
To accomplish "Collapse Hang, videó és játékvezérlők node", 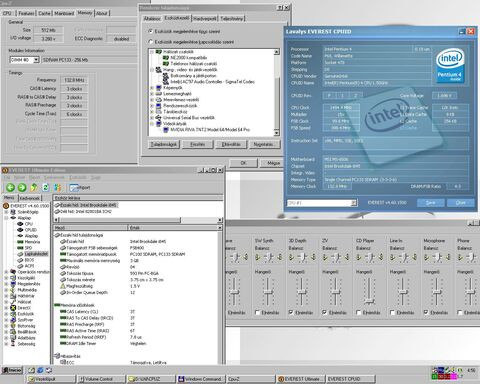I will [x=152, y=70].
